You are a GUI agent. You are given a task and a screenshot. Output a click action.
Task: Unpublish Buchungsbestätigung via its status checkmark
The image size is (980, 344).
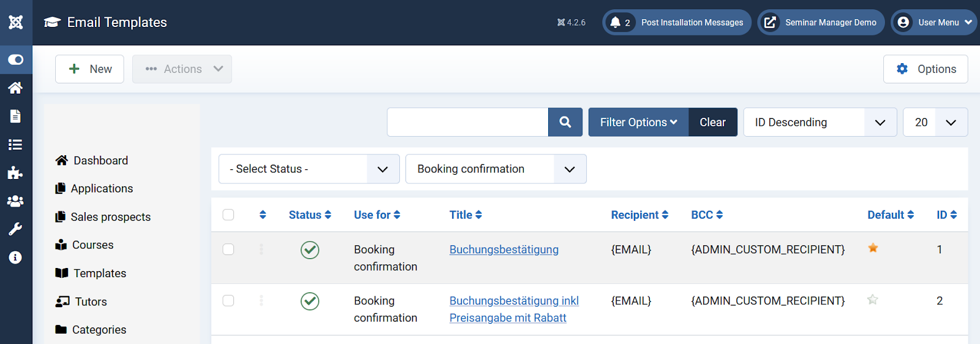310,250
